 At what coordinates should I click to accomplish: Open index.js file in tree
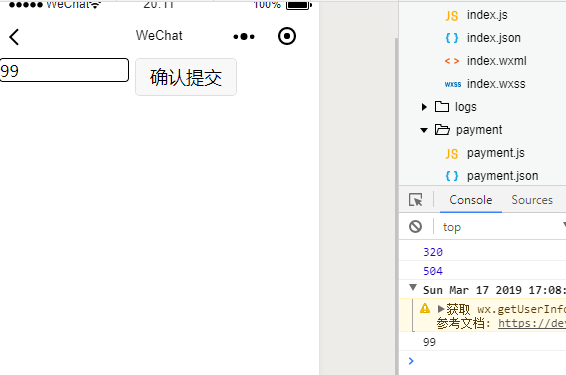(487, 15)
